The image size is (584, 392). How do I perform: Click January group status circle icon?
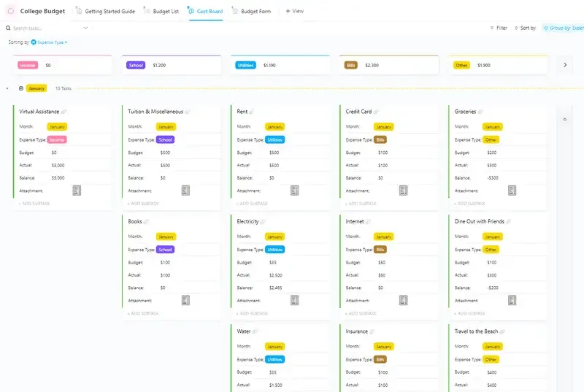pyautogui.click(x=21, y=88)
